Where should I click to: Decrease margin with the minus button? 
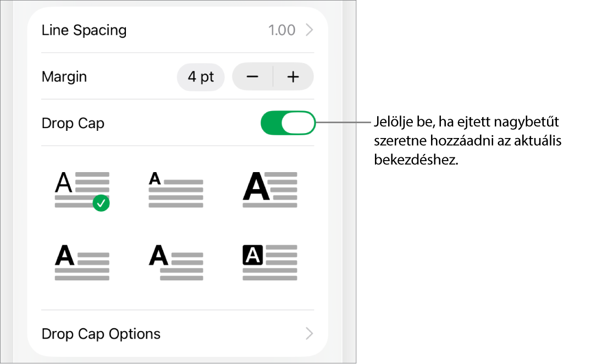pyautogui.click(x=252, y=76)
